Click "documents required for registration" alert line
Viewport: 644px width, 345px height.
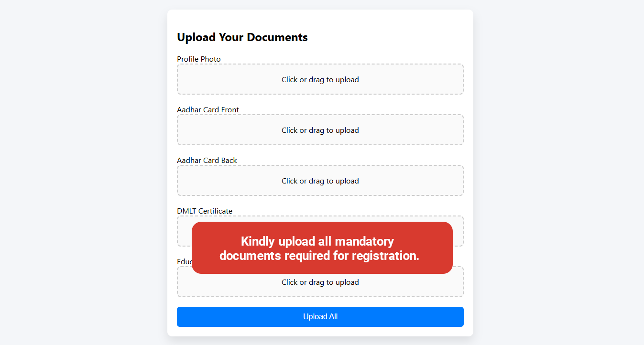coord(319,256)
